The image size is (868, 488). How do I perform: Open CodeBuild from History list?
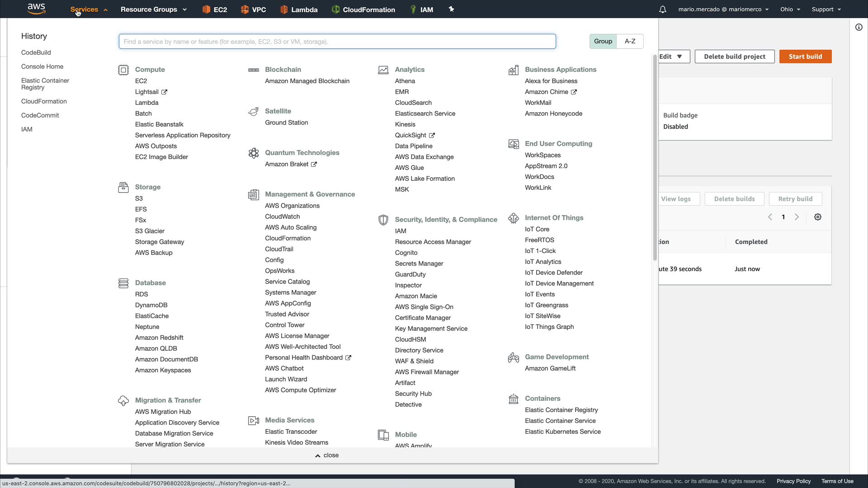click(x=36, y=52)
